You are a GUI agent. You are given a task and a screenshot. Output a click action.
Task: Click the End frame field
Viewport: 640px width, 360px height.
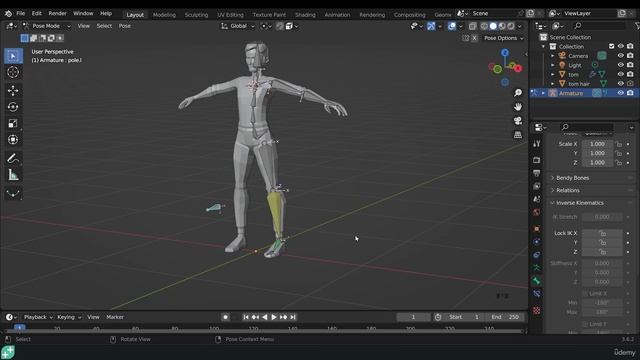pos(505,317)
